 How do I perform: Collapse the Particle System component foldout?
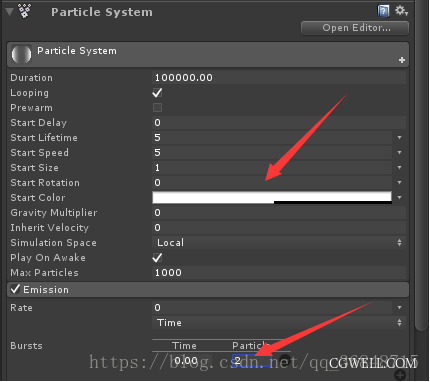(x=9, y=12)
